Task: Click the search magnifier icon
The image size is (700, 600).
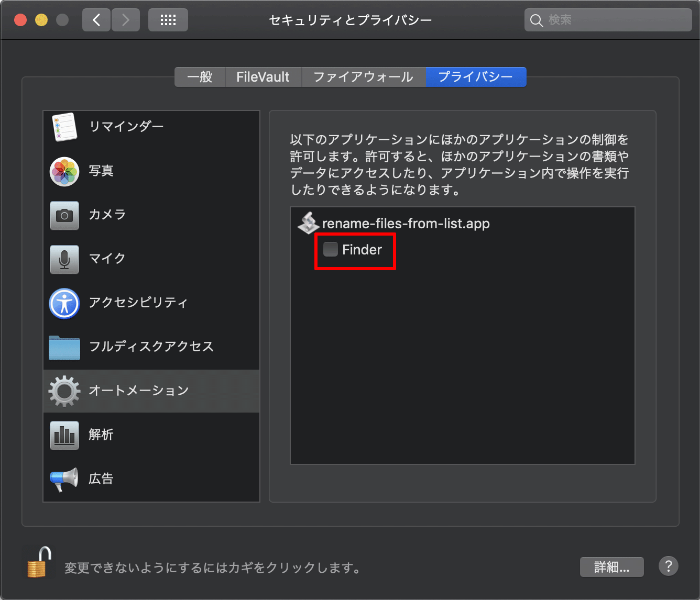Action: (x=537, y=20)
